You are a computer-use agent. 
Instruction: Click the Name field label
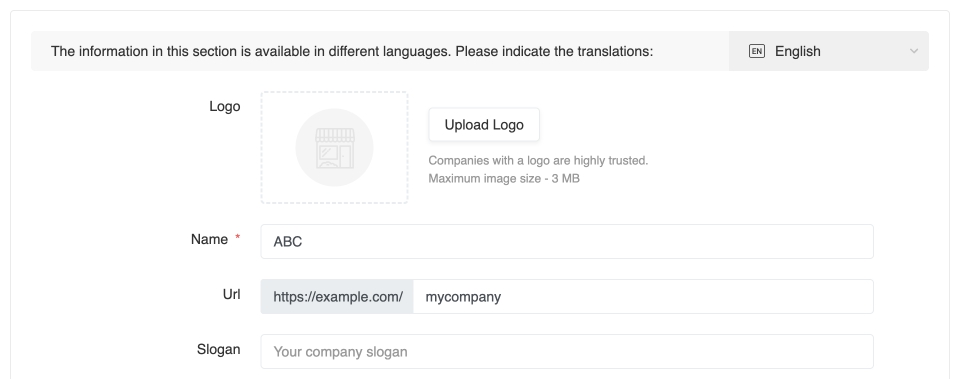tap(209, 240)
